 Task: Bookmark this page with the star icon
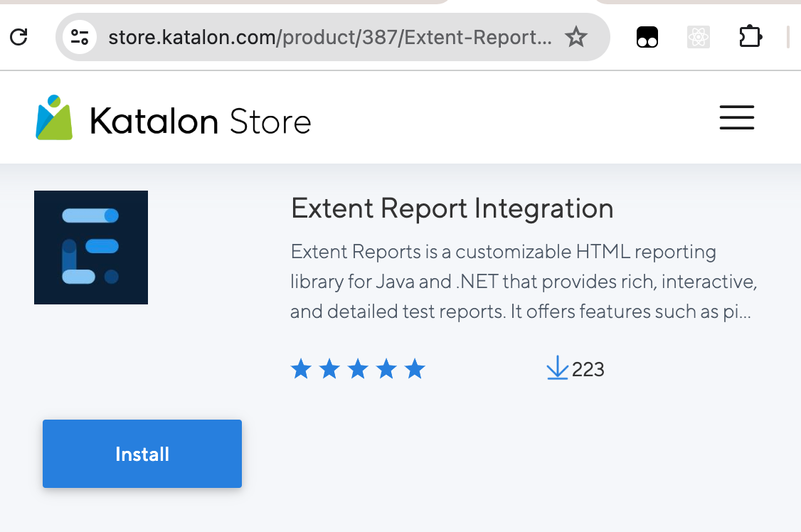(x=576, y=37)
